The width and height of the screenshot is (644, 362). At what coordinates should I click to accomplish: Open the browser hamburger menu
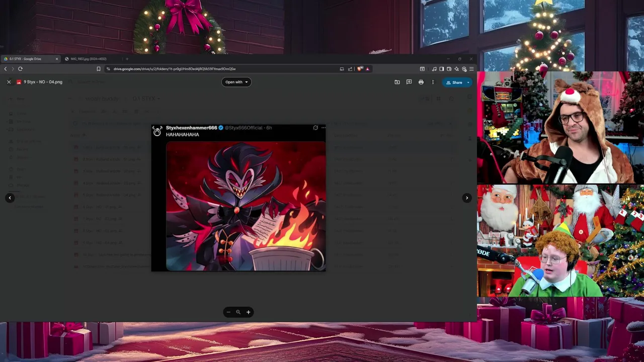pos(471,69)
